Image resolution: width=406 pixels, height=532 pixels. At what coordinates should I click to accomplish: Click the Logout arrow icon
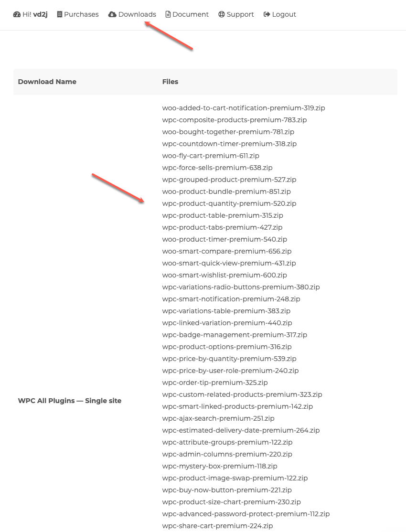(267, 14)
